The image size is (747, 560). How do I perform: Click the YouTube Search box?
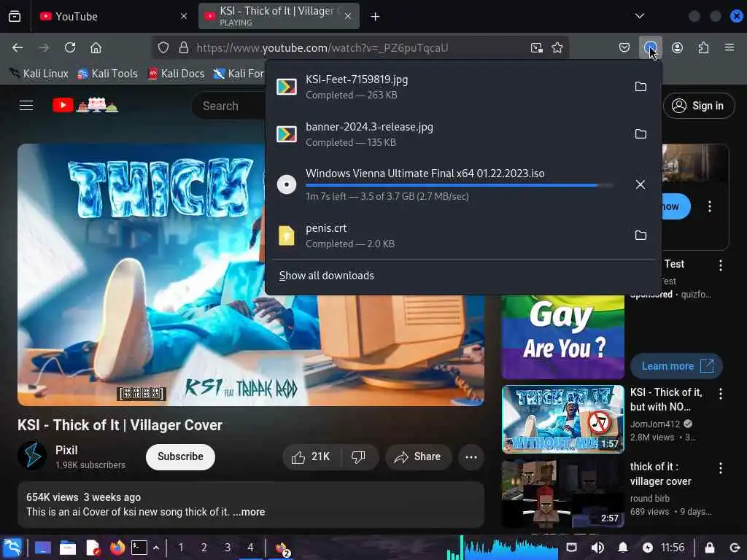tap(228, 106)
